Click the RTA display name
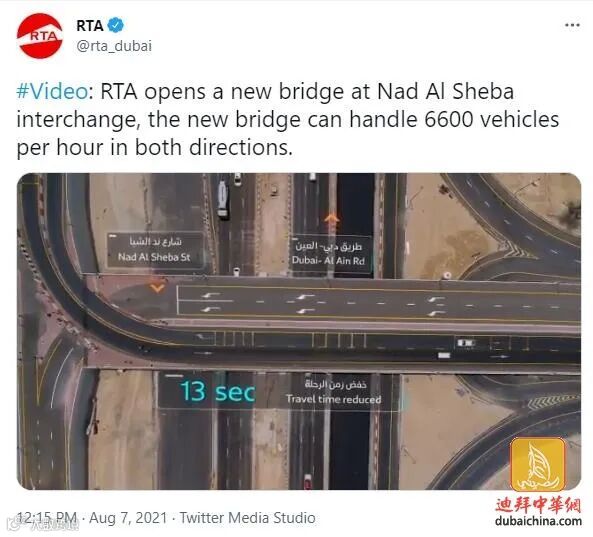This screenshot has width=593, height=537. point(90,25)
